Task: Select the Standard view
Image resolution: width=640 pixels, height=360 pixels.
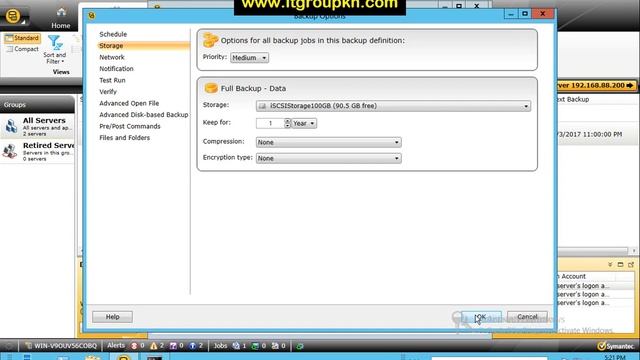Action: click(22, 38)
